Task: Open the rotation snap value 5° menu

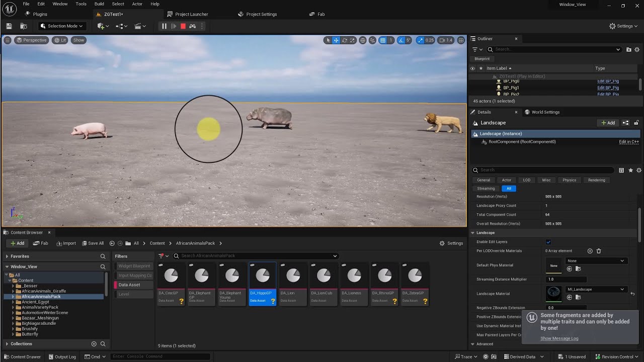Action: point(409,40)
